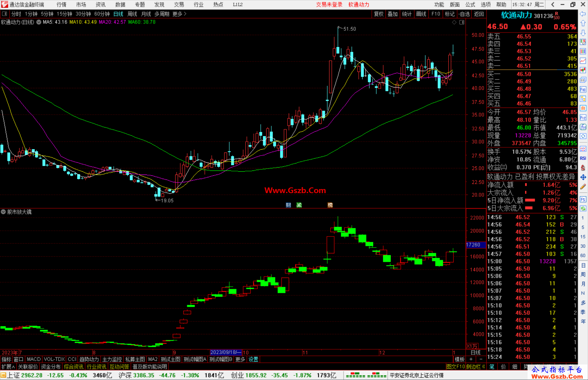The height and width of the screenshot is (380, 588).
Task: Switch to 1分钟 period
Action: click(31, 14)
